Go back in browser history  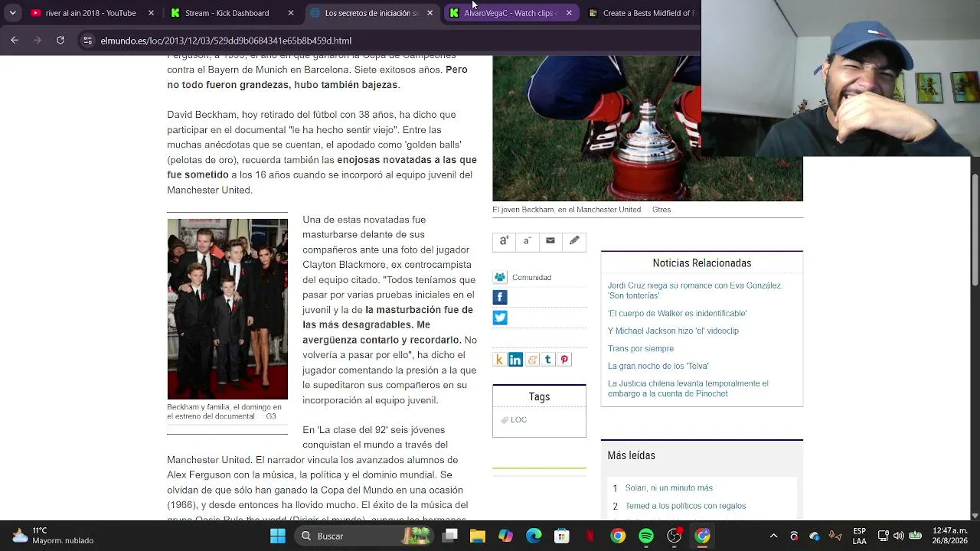[x=15, y=41]
